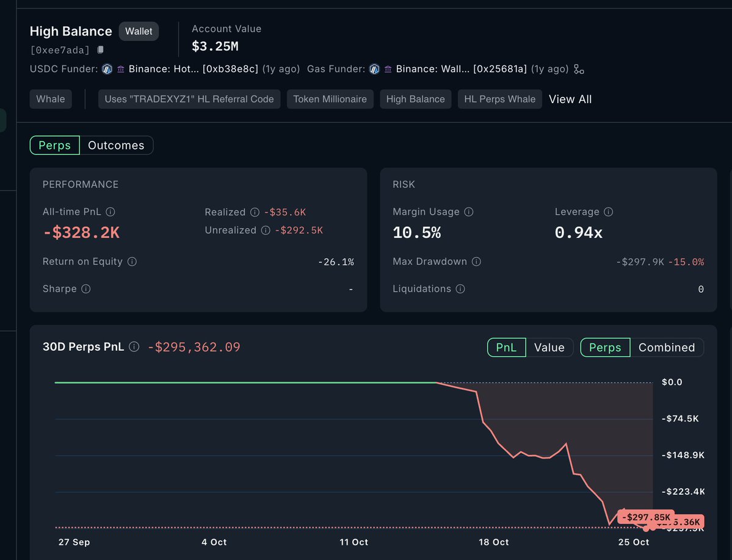Open the Margin Usage info icon
Viewport: 732px width, 560px height.
(x=469, y=212)
